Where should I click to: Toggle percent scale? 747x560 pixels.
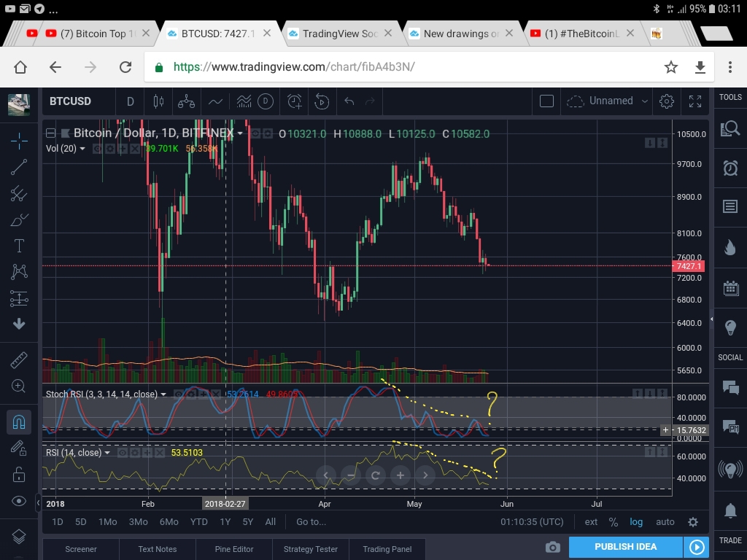click(x=613, y=522)
